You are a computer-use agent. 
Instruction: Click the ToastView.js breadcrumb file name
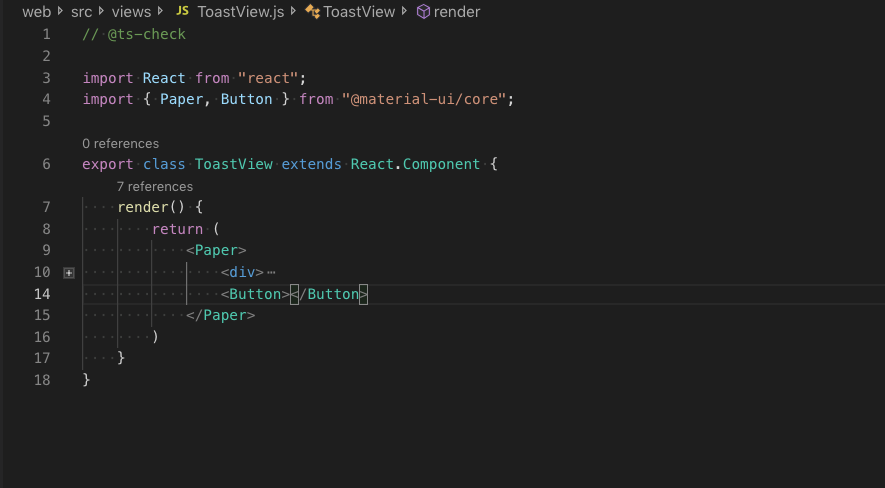click(x=243, y=12)
